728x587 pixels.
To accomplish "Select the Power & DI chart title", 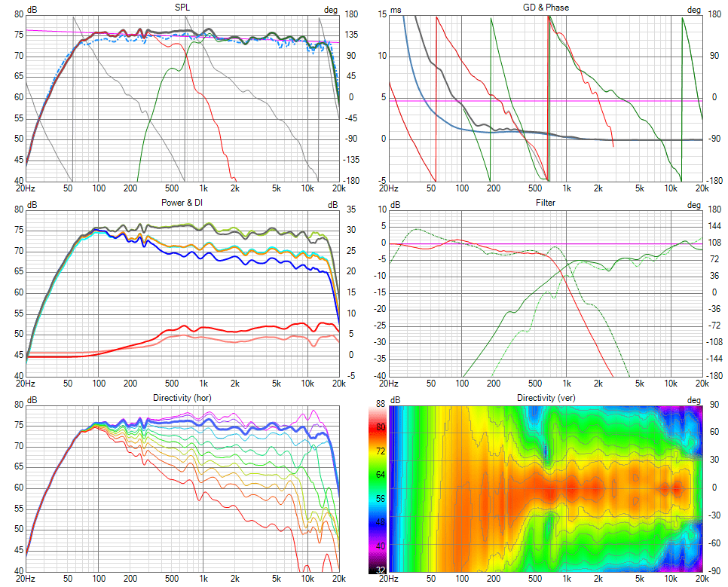I will [182, 203].
